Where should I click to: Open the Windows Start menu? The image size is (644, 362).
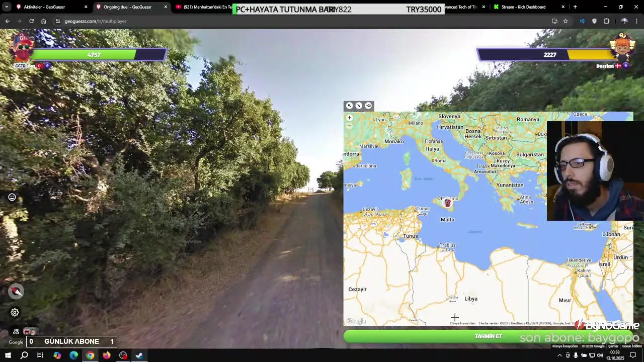pos(8,355)
